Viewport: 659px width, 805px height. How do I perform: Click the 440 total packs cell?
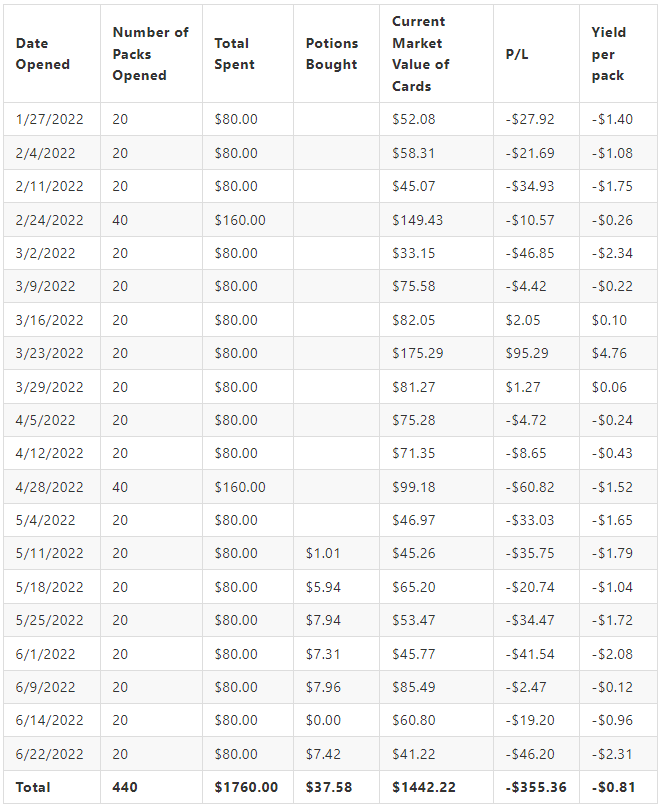[x=151, y=787]
